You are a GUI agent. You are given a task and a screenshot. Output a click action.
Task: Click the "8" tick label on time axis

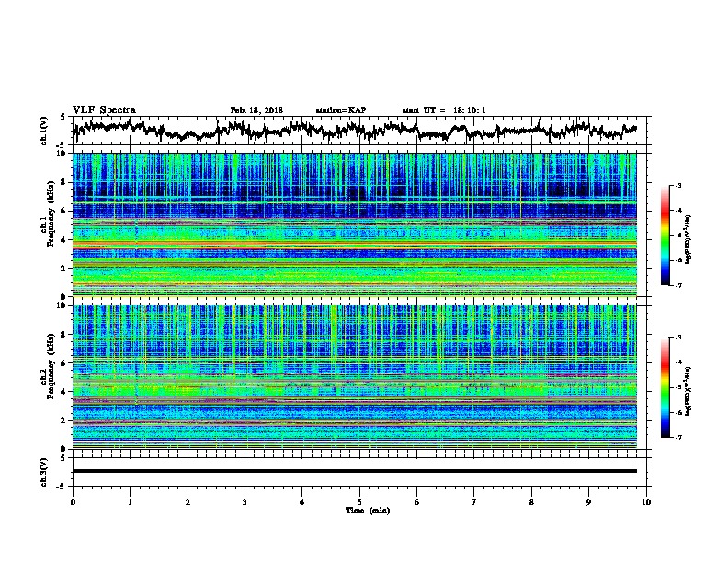click(x=531, y=501)
